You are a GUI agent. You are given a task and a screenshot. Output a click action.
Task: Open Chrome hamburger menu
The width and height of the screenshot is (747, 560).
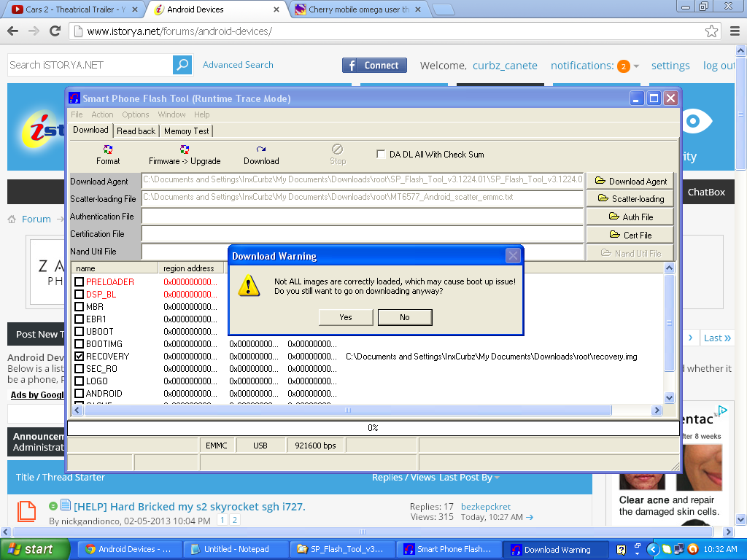[x=735, y=31]
